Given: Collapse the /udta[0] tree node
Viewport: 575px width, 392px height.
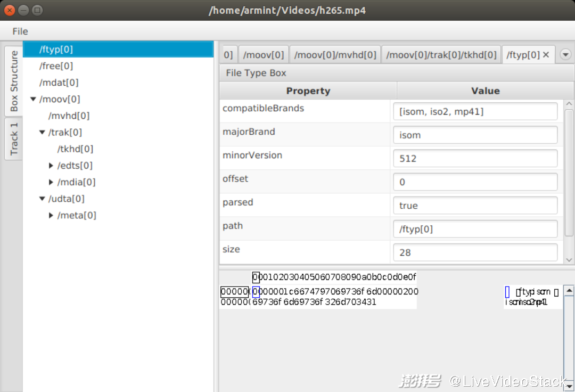Looking at the screenshot, I should click(42, 199).
